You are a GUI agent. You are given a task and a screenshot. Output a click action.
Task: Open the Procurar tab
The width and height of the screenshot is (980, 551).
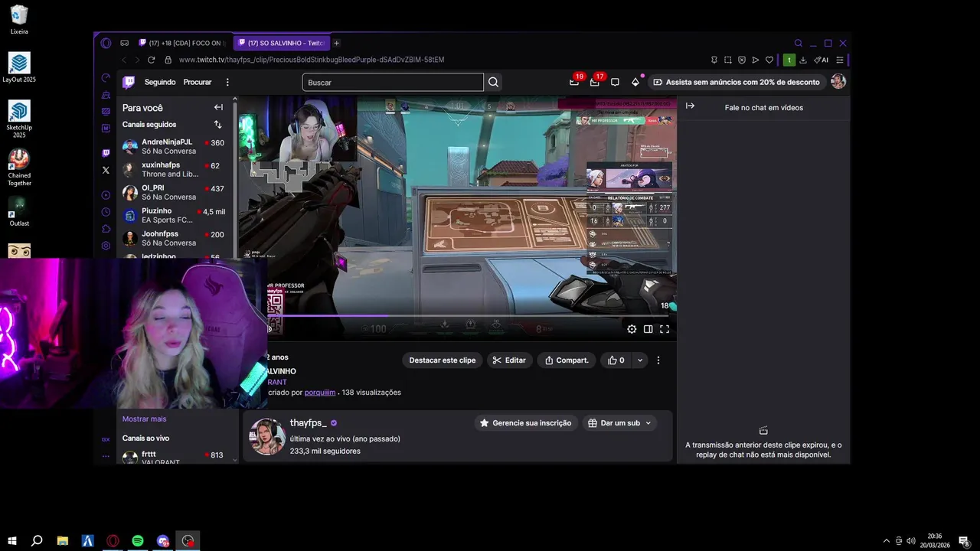pos(198,82)
